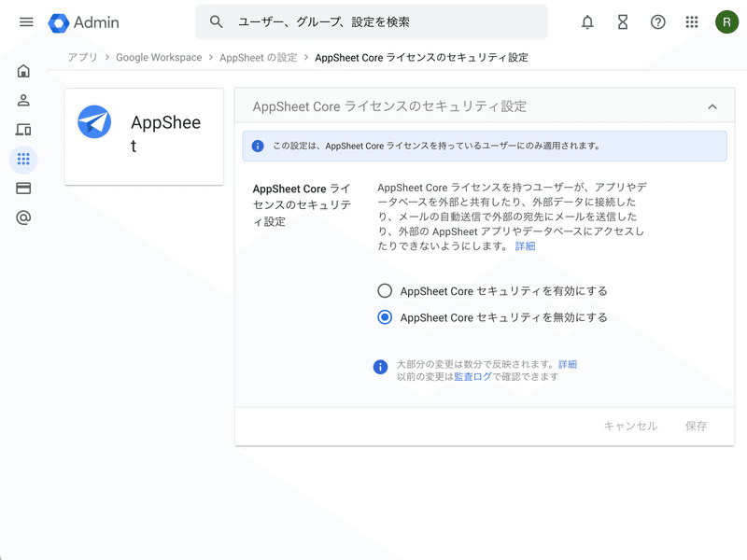Click the Google Admin logo

coord(84,22)
